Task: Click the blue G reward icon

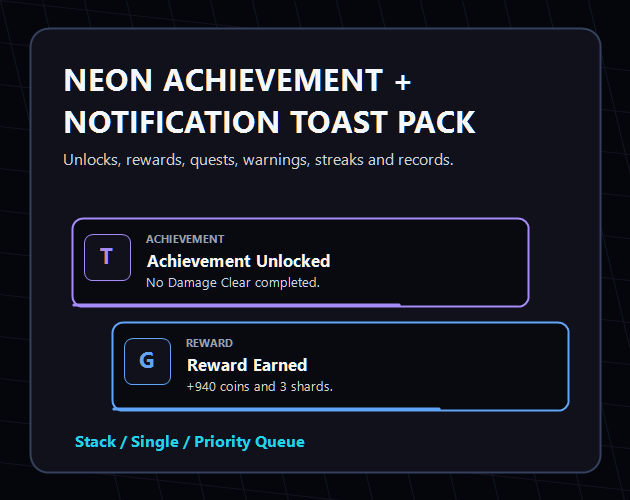Action: point(147,361)
